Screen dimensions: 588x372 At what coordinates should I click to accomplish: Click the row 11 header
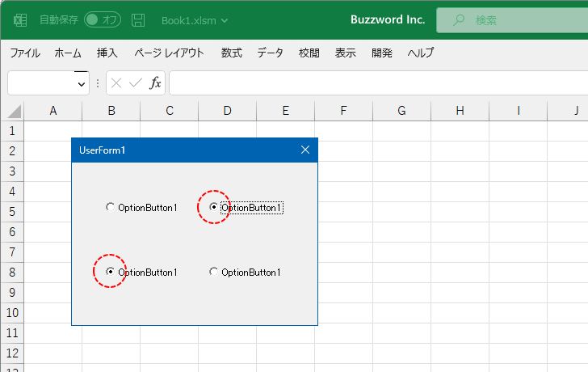coord(12,333)
